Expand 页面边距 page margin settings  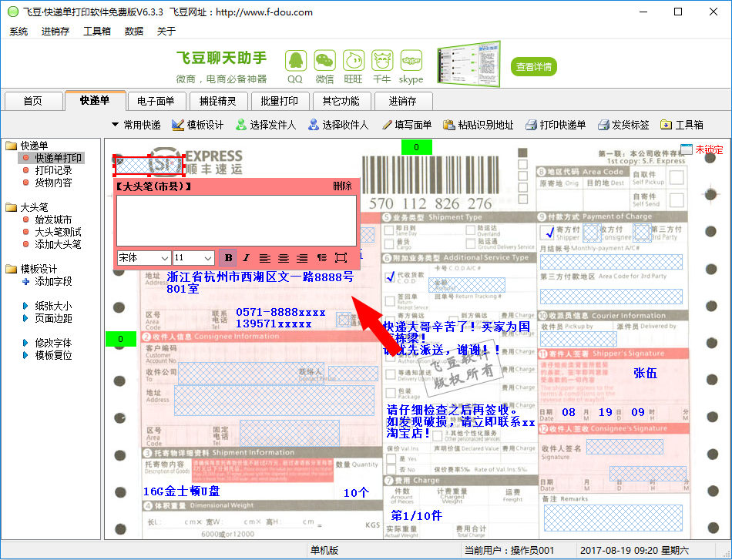pos(48,318)
